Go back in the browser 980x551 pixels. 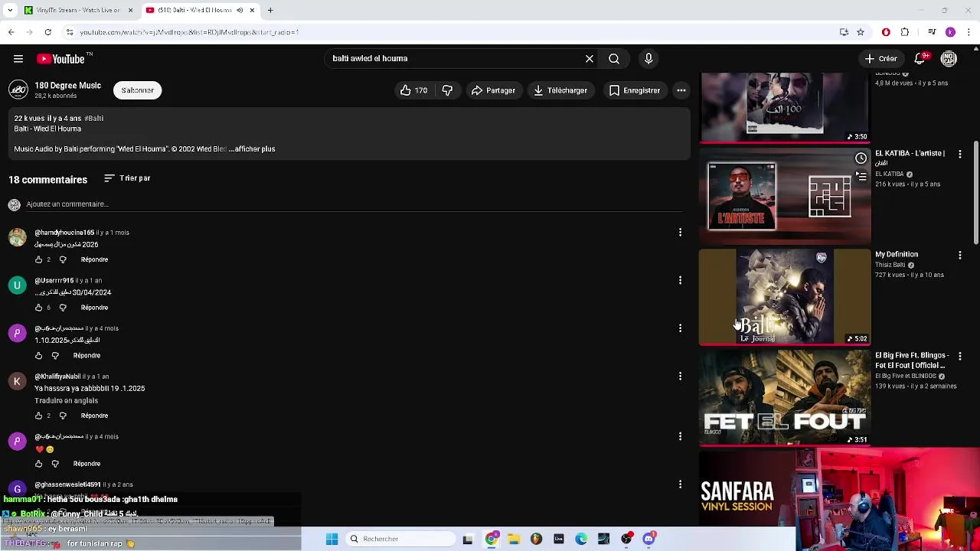click(11, 32)
